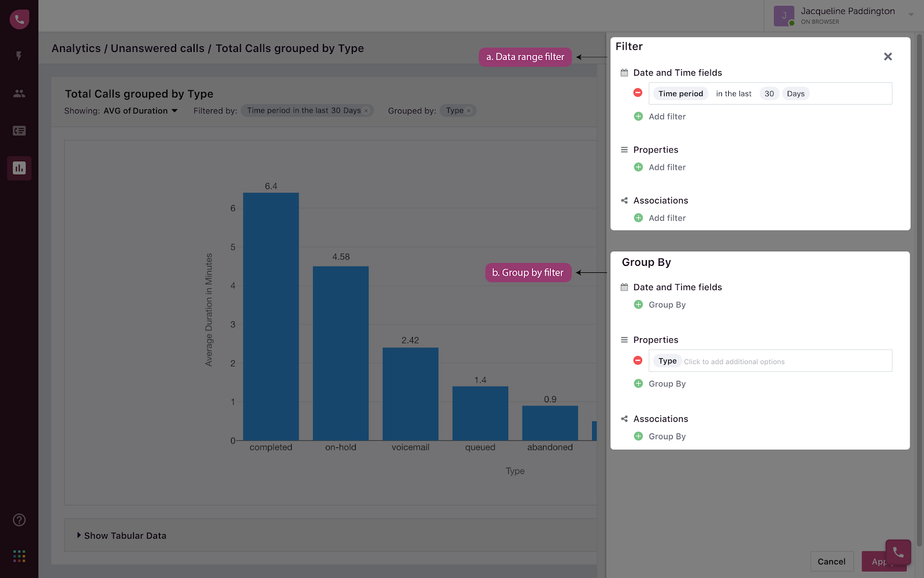Image resolution: width=924 pixels, height=578 pixels.
Task: Click green plus under Filter Properties
Action: click(x=638, y=167)
